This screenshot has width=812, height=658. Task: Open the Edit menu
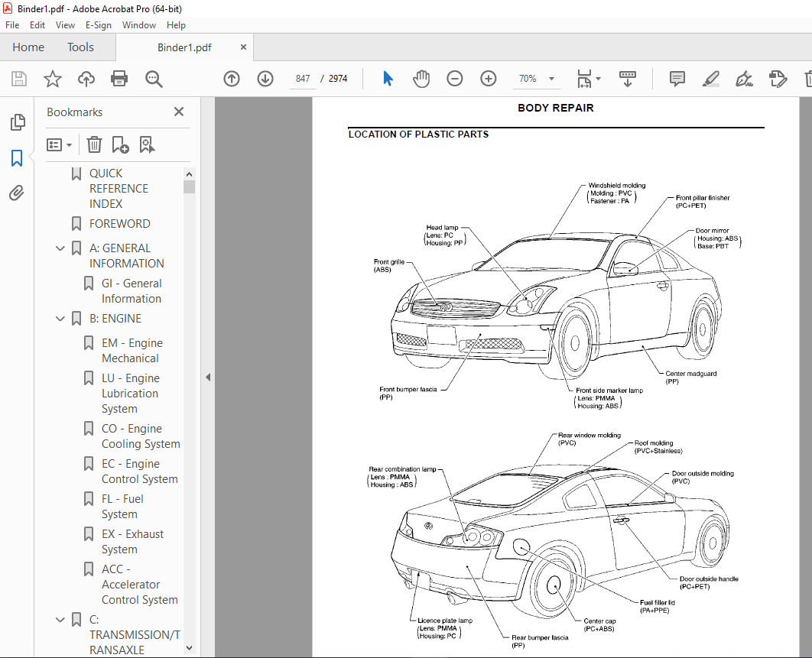click(37, 25)
